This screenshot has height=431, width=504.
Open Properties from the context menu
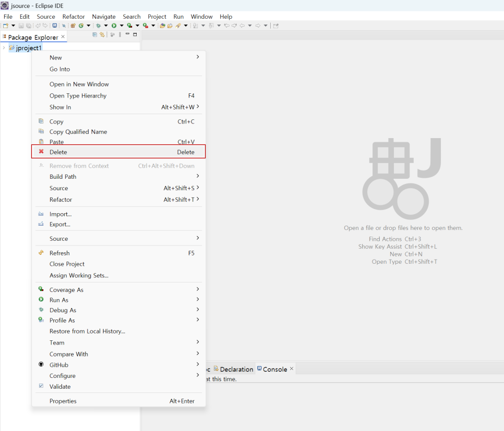[x=119, y=401]
